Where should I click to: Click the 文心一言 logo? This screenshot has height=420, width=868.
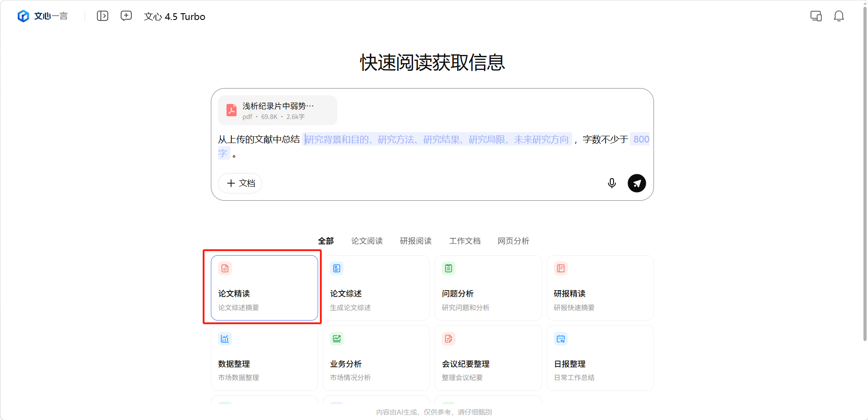tap(42, 16)
